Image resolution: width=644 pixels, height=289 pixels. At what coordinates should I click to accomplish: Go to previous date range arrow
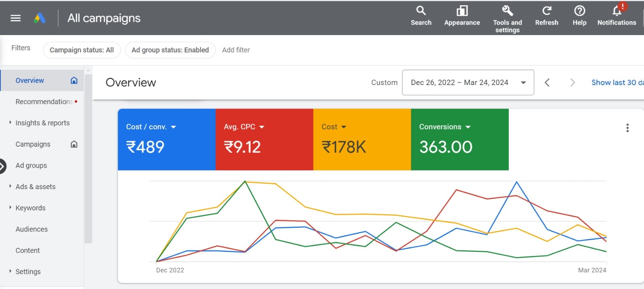click(x=547, y=83)
